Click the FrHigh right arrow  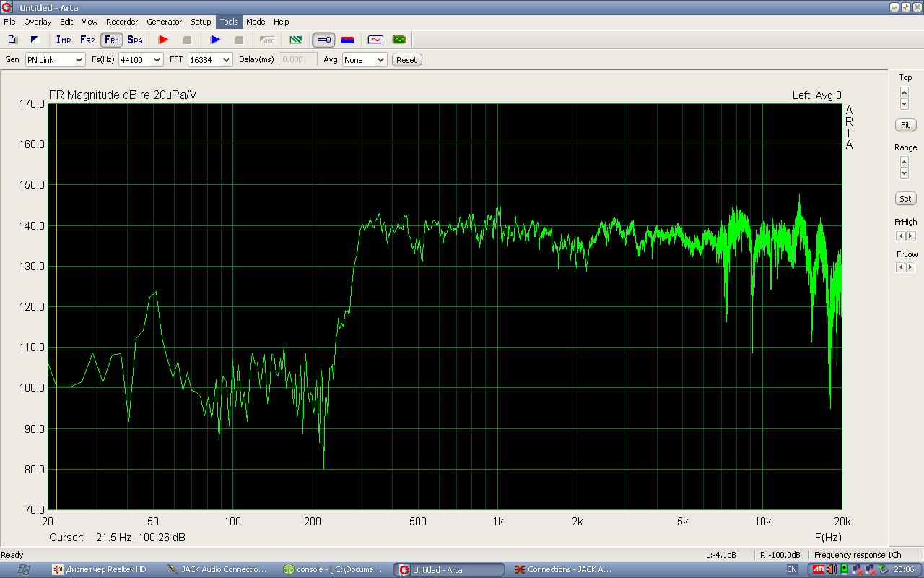point(911,236)
